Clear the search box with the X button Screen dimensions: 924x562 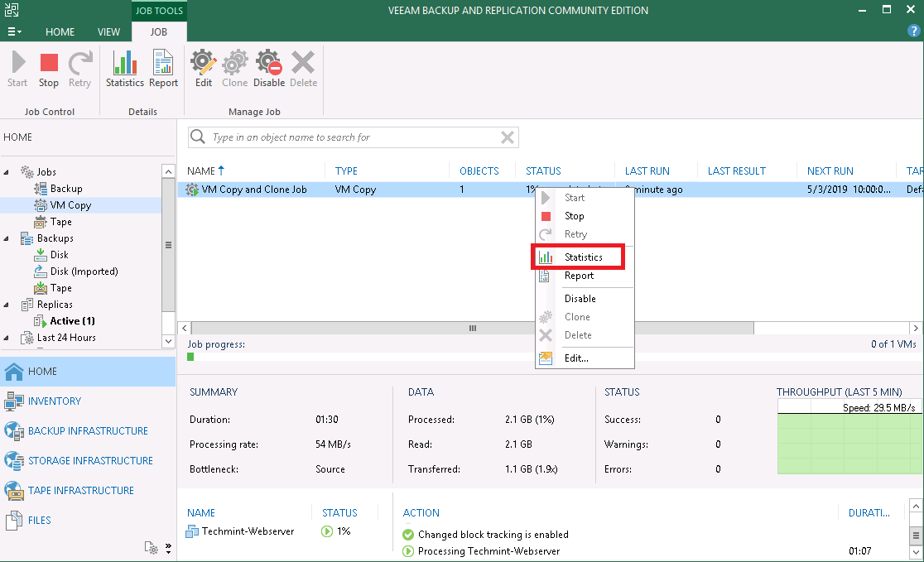(x=508, y=137)
